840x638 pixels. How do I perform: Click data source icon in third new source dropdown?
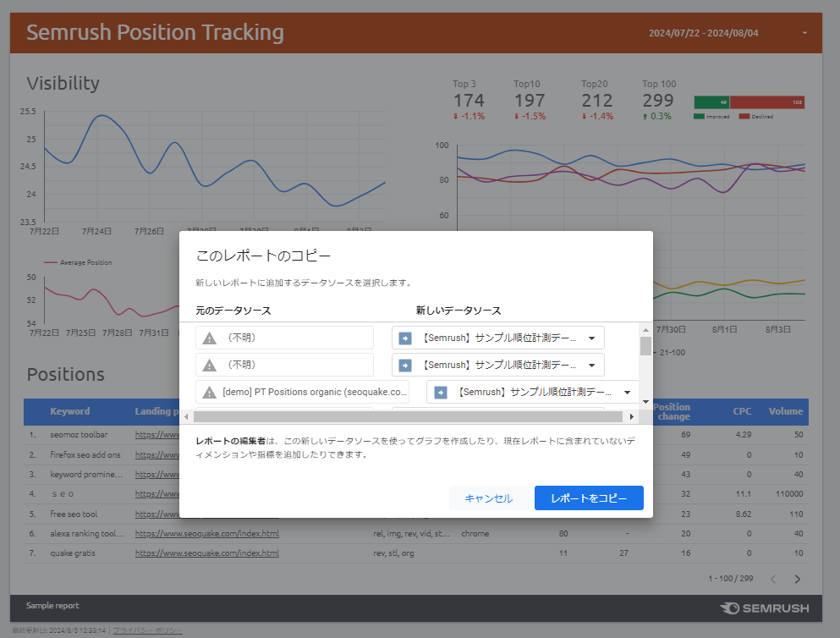(x=441, y=392)
